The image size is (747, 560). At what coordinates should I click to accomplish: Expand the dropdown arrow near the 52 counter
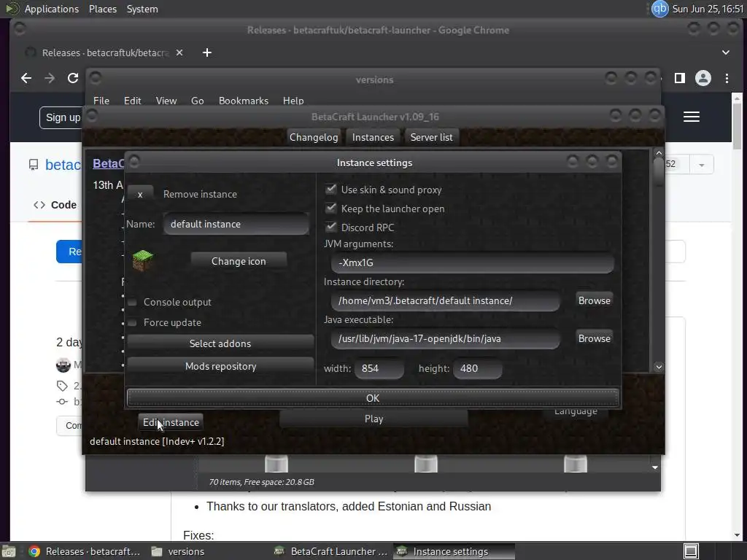pyautogui.click(x=701, y=165)
